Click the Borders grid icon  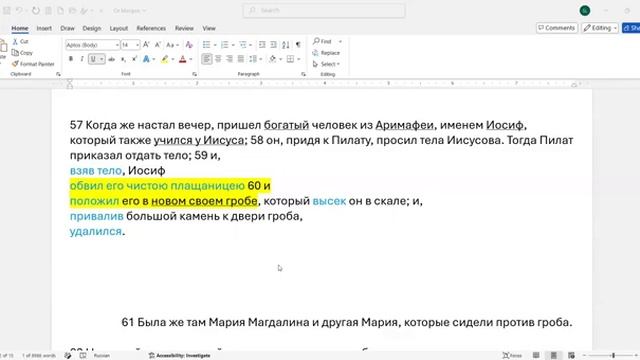(x=290, y=59)
